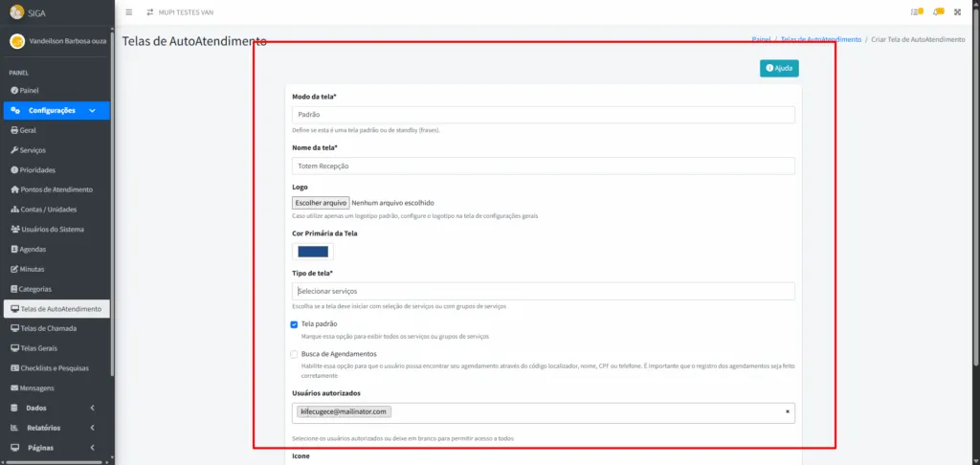
Task: Open the task list icon in header
Action: [916, 11]
